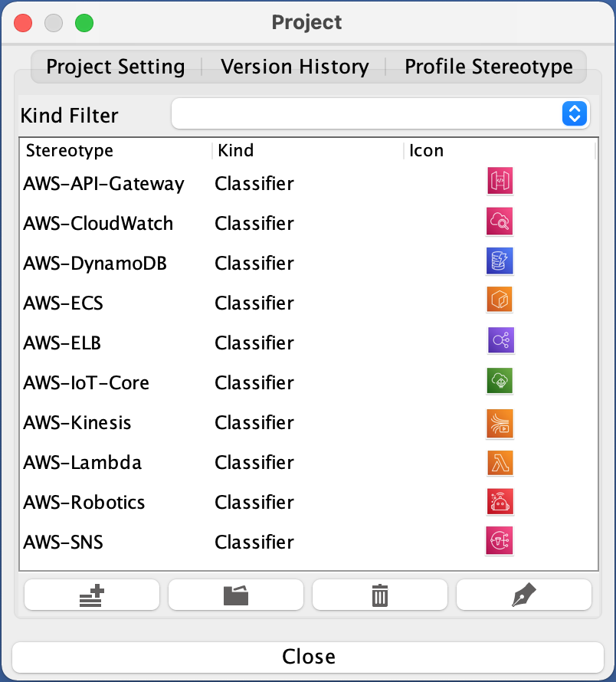Click the AWS-Kinesis stereotype icon
Image resolution: width=616 pixels, height=682 pixels.
click(x=500, y=423)
